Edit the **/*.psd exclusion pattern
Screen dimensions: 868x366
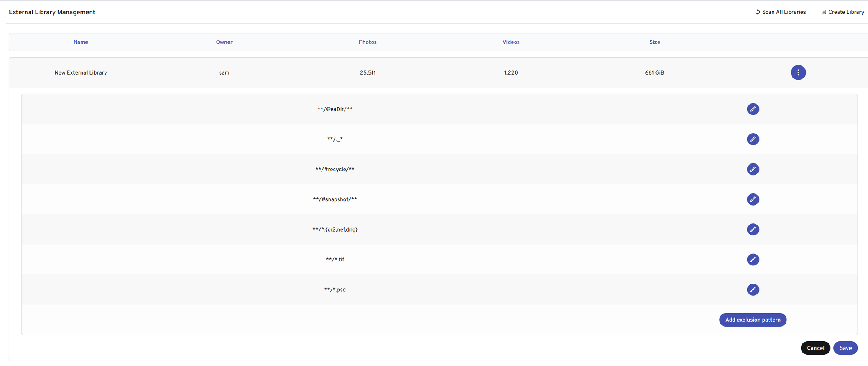point(753,290)
